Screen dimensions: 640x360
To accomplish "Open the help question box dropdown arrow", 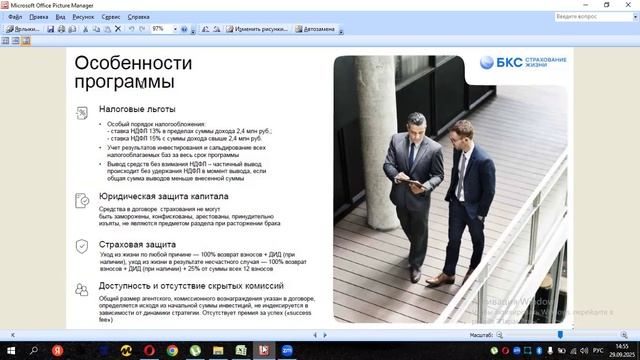I will tap(635, 17).
